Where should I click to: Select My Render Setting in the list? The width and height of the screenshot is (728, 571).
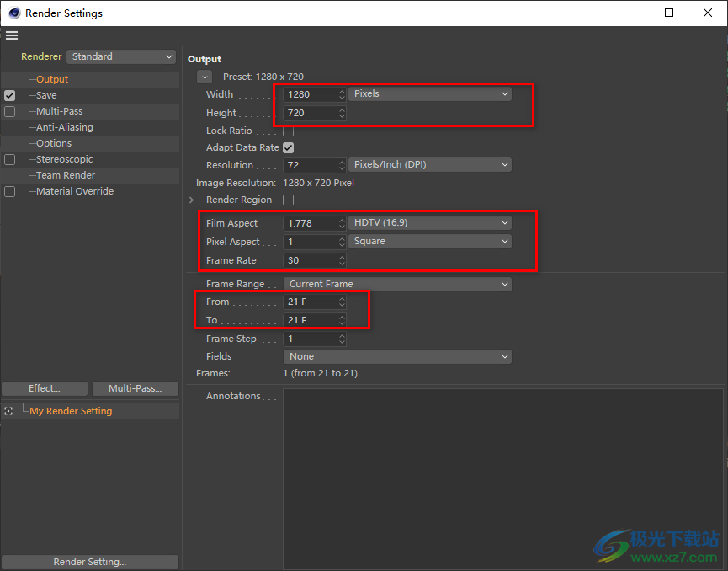click(71, 411)
